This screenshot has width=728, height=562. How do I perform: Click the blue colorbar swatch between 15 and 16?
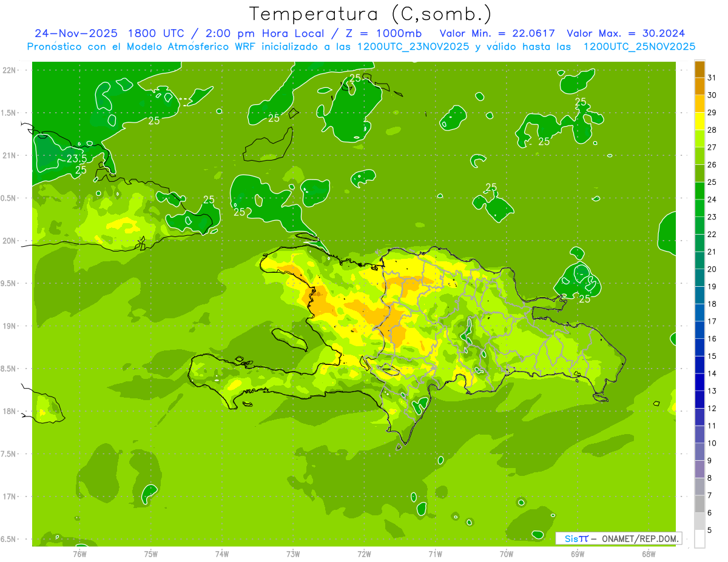[x=699, y=347]
